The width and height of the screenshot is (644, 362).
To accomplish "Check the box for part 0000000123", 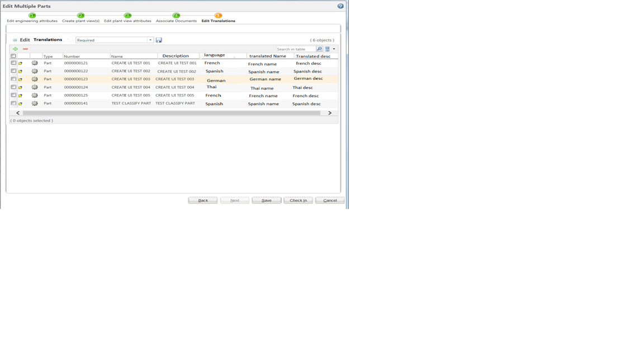I will pos(13,79).
